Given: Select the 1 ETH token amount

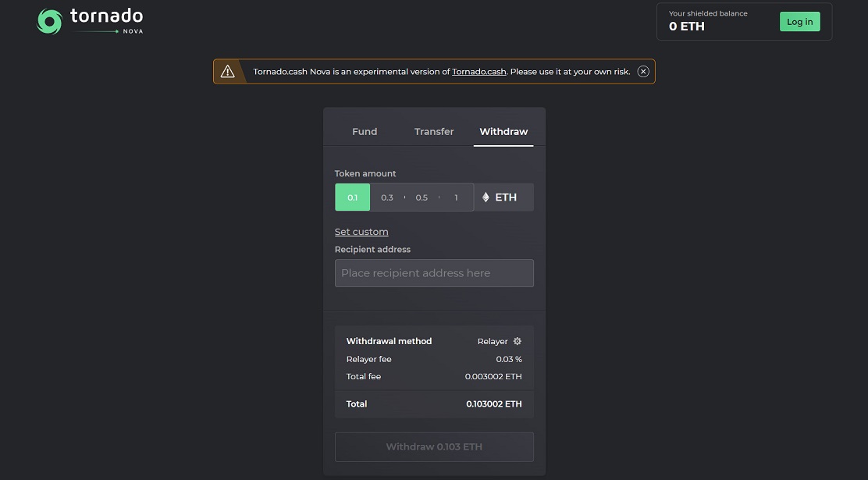Looking at the screenshot, I should point(456,197).
